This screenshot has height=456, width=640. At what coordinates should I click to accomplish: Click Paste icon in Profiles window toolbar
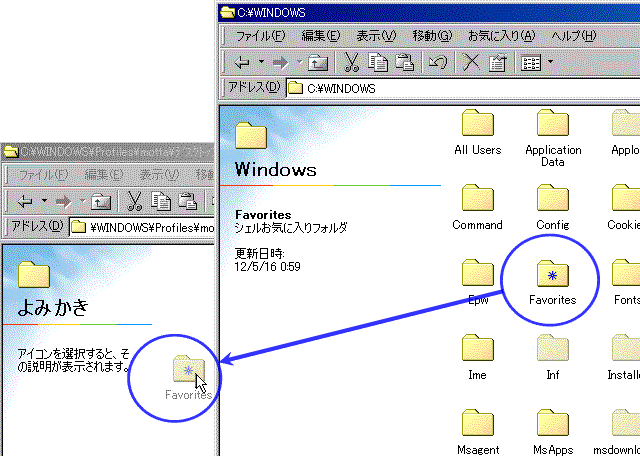(x=188, y=201)
